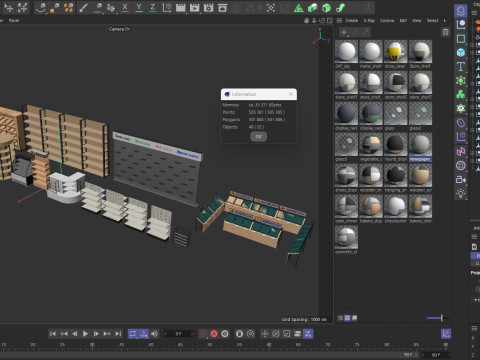Open Render to Picture Viewer icon

coord(195,7)
